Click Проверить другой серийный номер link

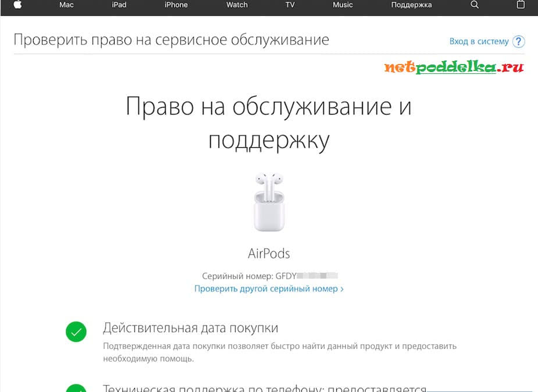[x=269, y=288]
